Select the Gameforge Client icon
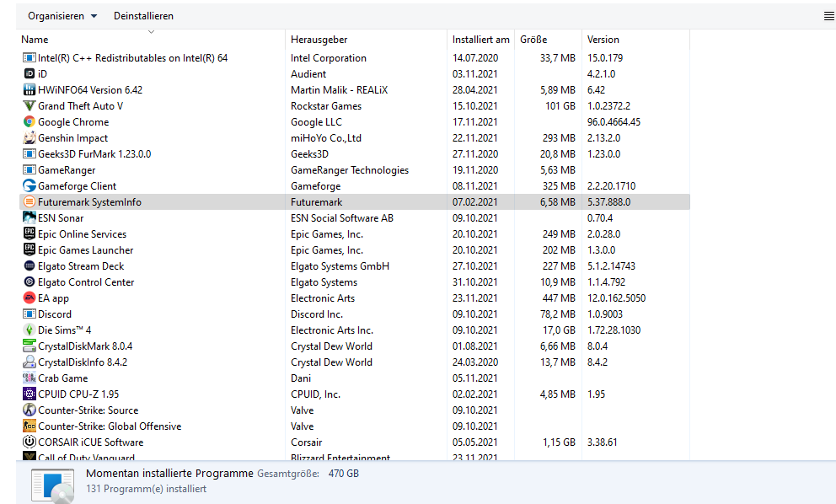836x504 pixels. (29, 185)
